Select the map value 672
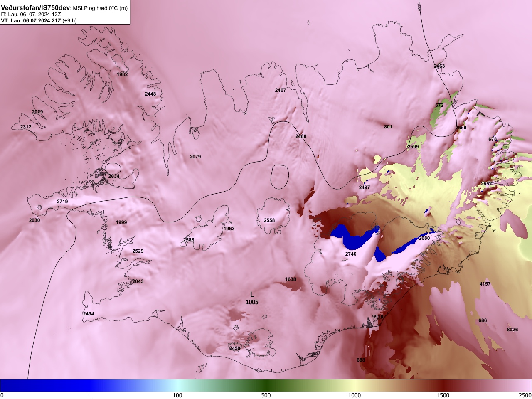Viewport: 532px width, 399px height. tap(439, 105)
